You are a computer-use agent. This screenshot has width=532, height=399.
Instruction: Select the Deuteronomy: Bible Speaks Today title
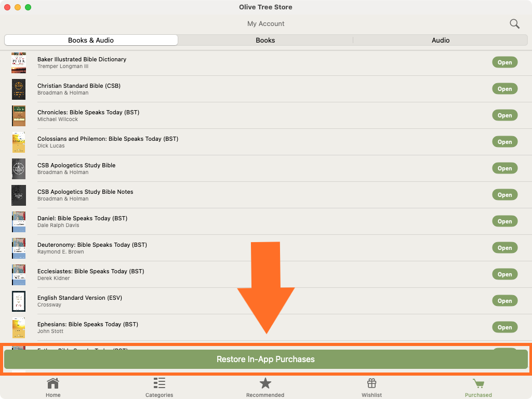coord(92,245)
